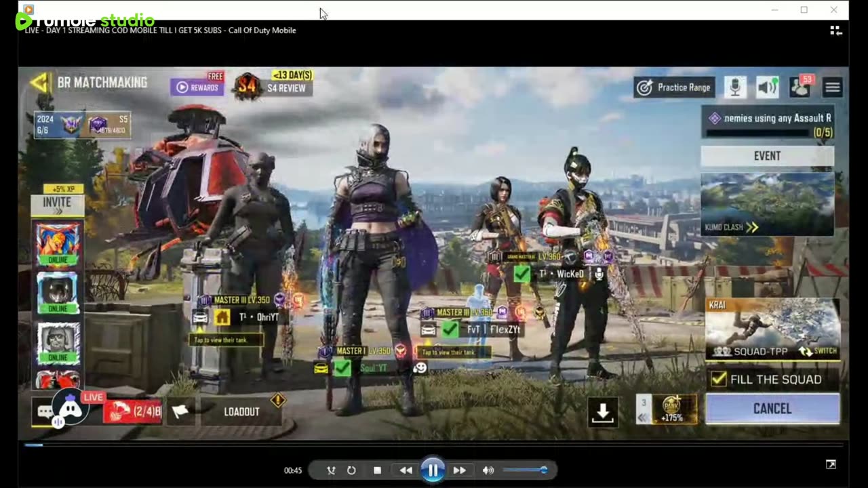868x488 pixels.
Task: Mute the media player volume
Action: tap(488, 470)
